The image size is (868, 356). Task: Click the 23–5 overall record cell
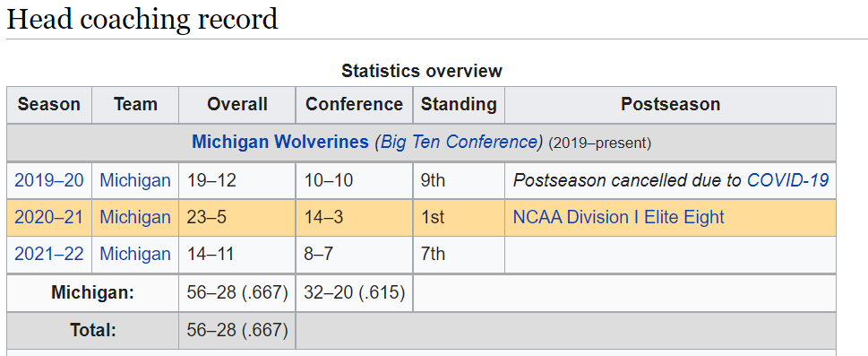click(x=236, y=217)
